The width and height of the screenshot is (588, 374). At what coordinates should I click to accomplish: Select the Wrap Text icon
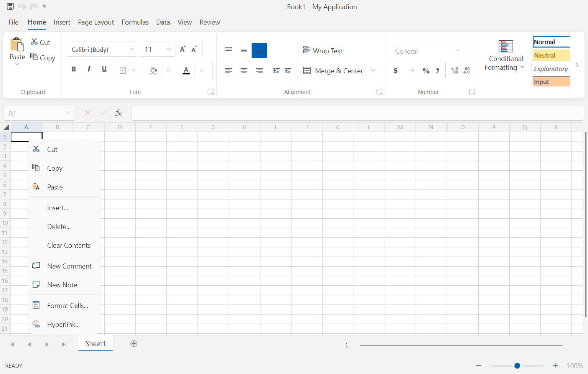tap(307, 50)
